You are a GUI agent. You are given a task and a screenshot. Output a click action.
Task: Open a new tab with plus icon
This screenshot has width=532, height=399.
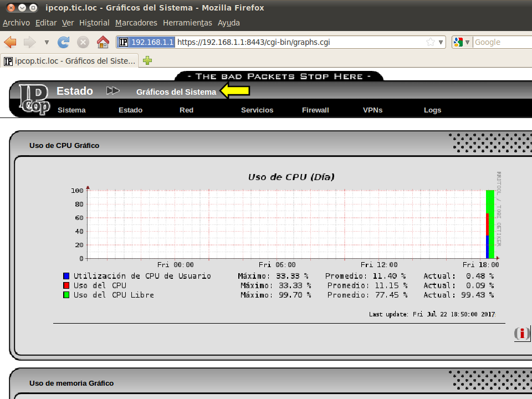tap(147, 60)
